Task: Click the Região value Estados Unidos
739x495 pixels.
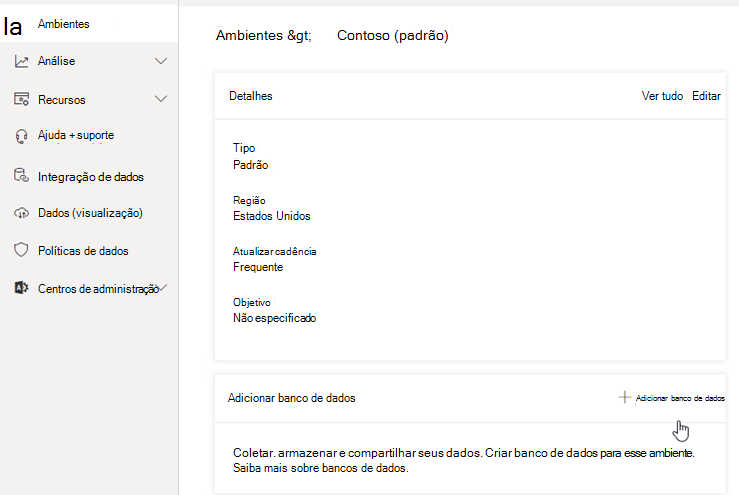Action: coord(272,216)
